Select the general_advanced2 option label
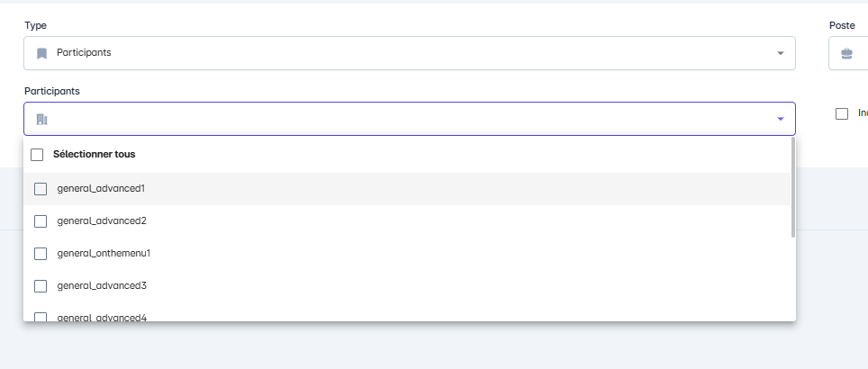868x369 pixels. [102, 221]
